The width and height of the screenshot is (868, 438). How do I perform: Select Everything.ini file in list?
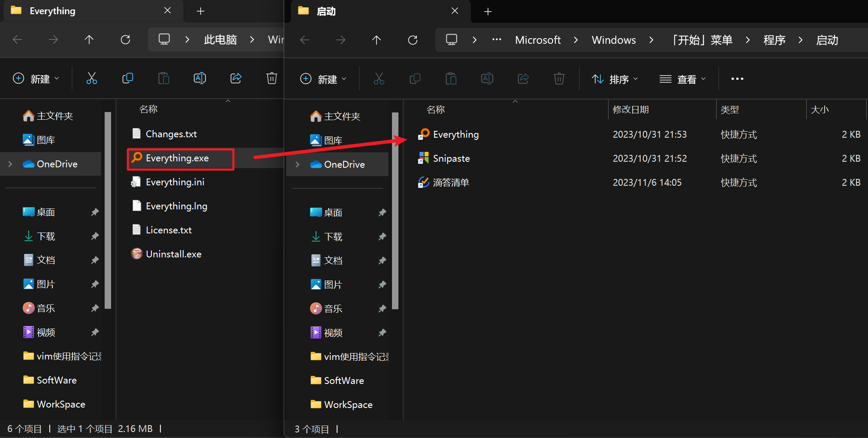coord(175,182)
